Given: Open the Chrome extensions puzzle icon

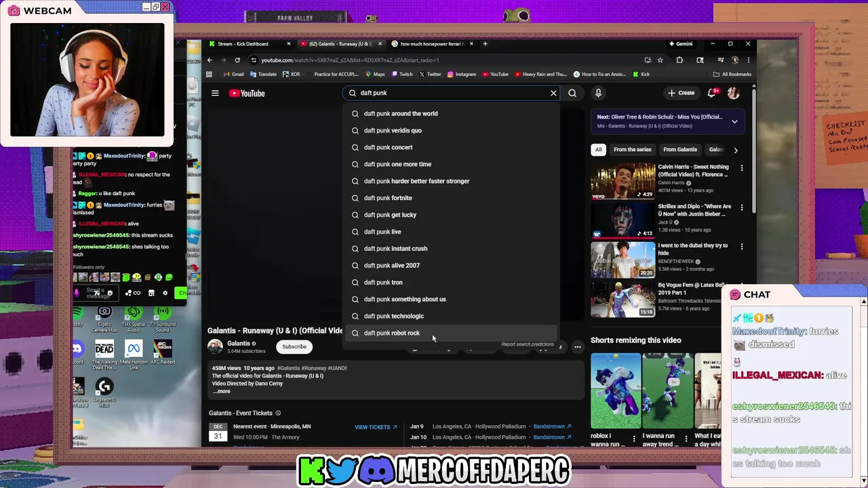Looking at the screenshot, I should click(679, 60).
